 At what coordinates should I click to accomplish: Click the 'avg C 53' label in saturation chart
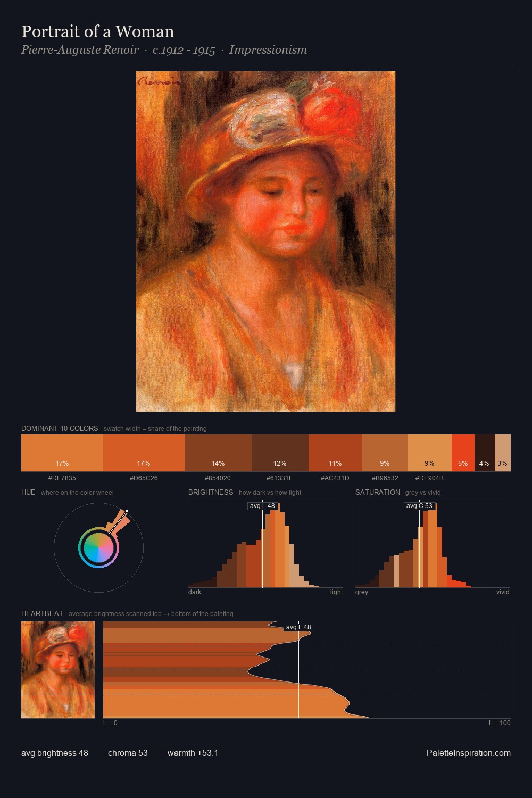419,506
